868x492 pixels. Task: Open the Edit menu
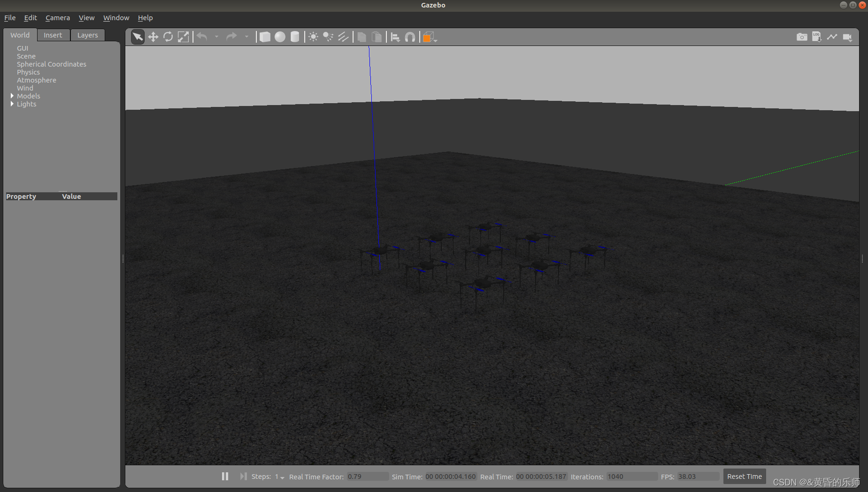coord(31,18)
